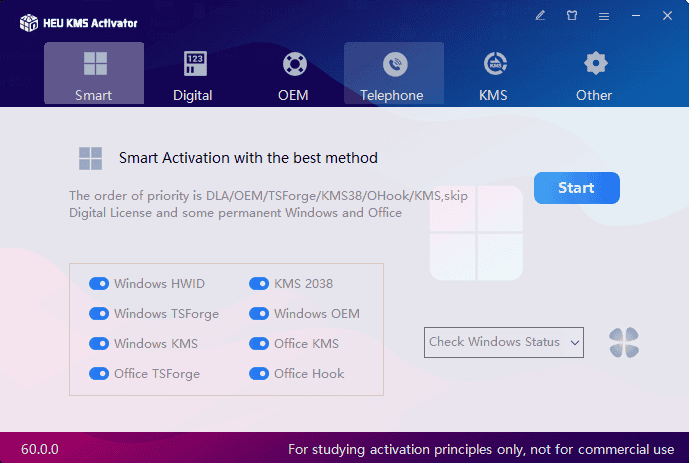Toggle the KMS 2038 switch

click(259, 284)
